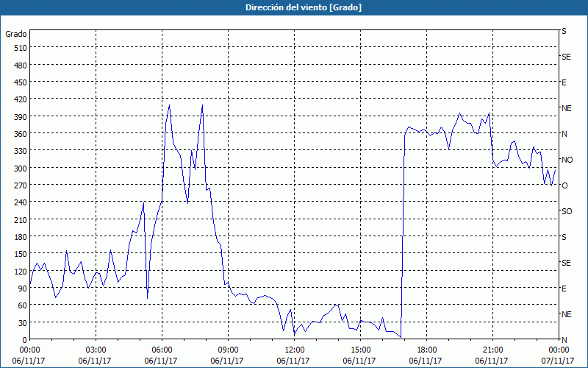Viewport: 588px width, 368px height.
Task: Click the 30 degree axis label
Action: tap(23, 323)
